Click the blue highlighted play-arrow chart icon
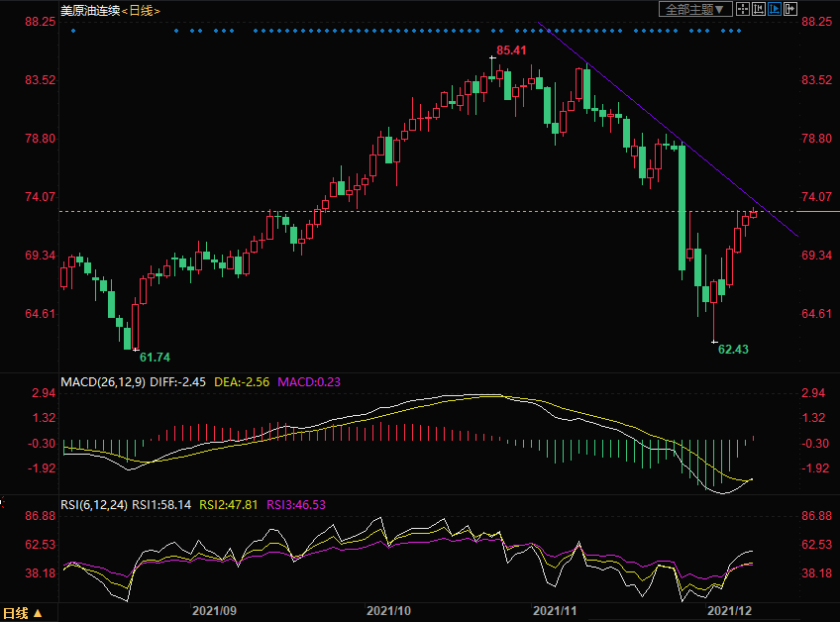The width and height of the screenshot is (840, 622). point(775,9)
